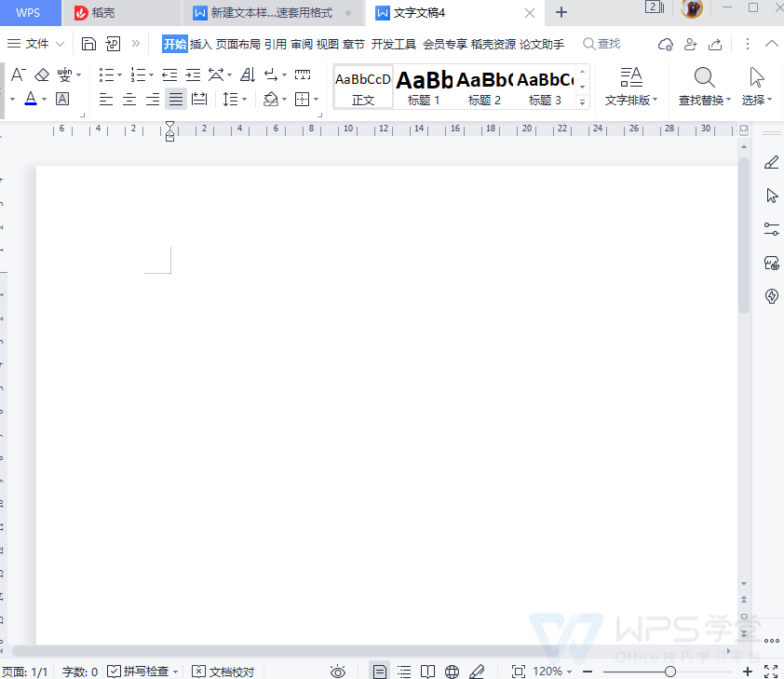Click the line spacing icon
This screenshot has width=784, height=679.
(230, 99)
